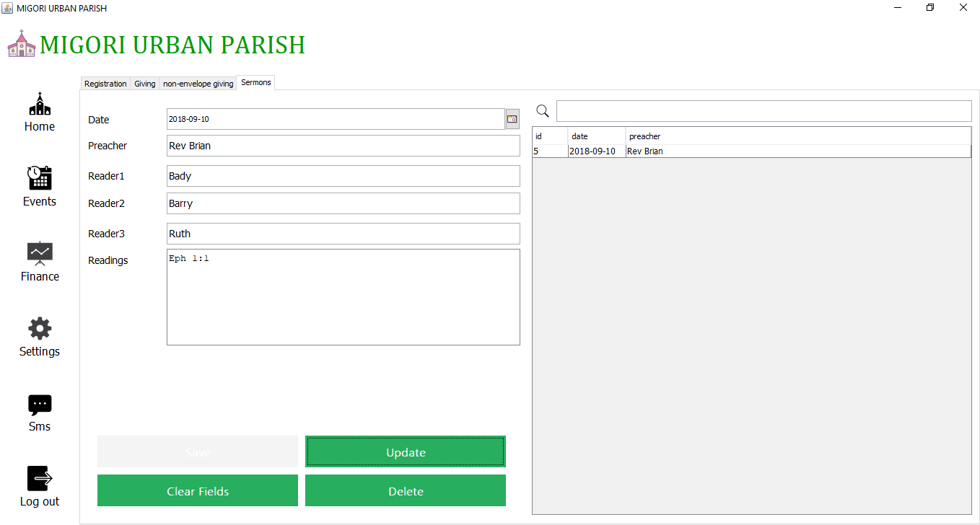Click into the Readings text area
980x525 pixels.
click(x=343, y=297)
